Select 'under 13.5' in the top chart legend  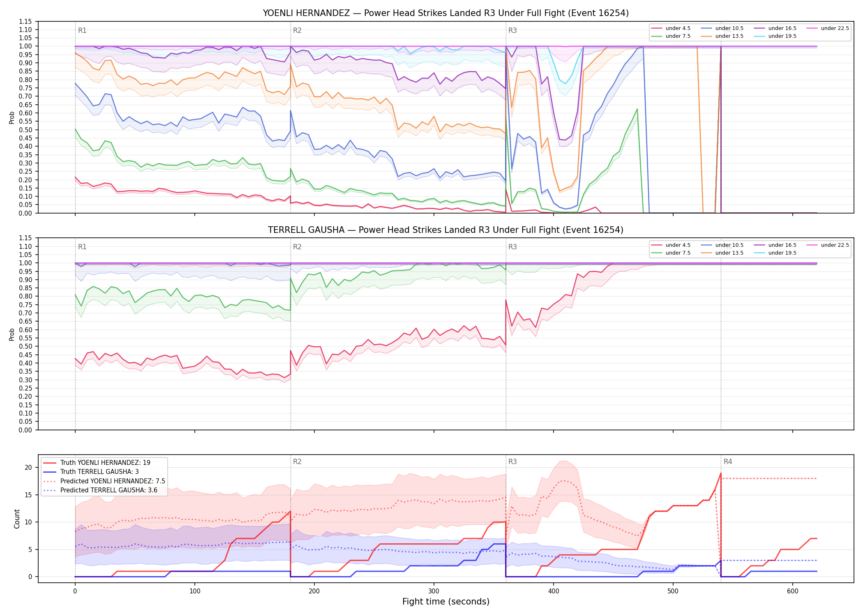[x=722, y=36]
